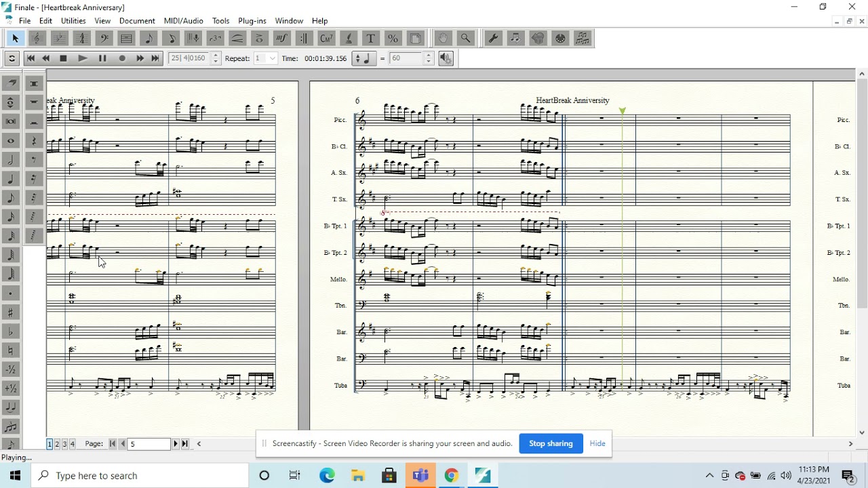Go to first page arrow
868x488 pixels.
point(113,444)
